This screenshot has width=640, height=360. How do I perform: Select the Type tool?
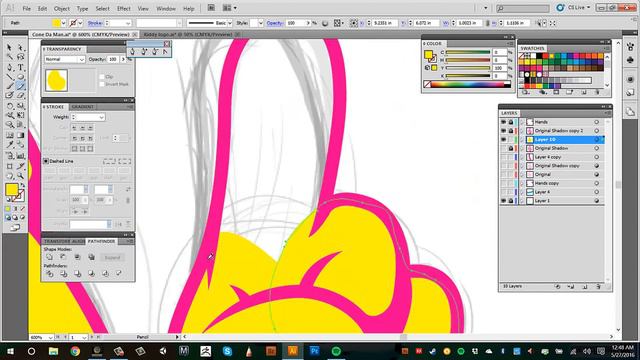point(20,67)
